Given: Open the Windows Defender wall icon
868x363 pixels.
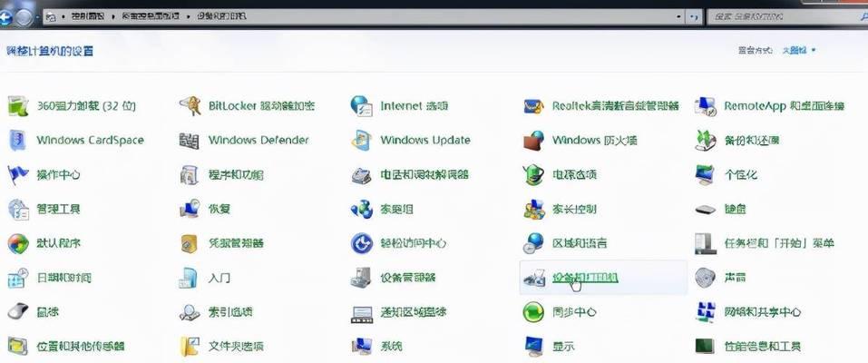Looking at the screenshot, I should tap(190, 141).
